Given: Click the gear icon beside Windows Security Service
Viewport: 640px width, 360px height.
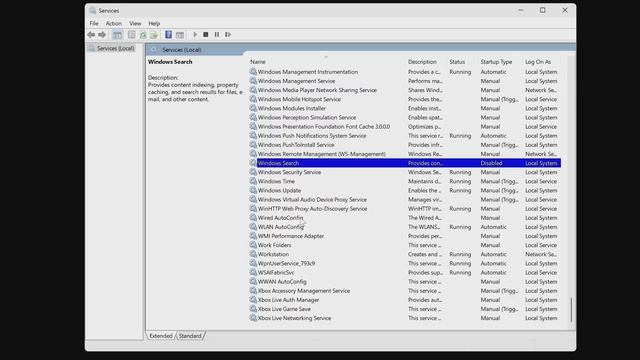Looking at the screenshot, I should coord(253,172).
